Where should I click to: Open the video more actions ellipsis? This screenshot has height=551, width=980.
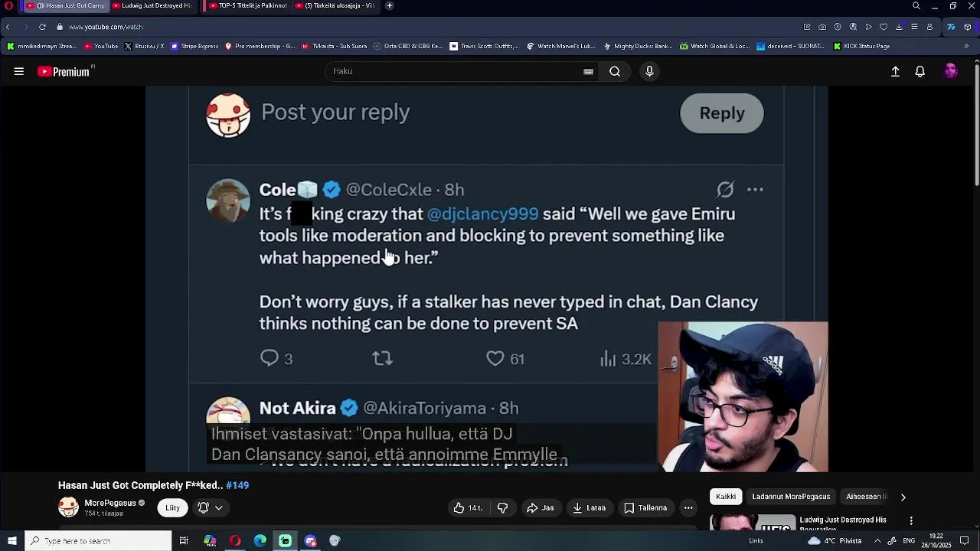coord(688,507)
